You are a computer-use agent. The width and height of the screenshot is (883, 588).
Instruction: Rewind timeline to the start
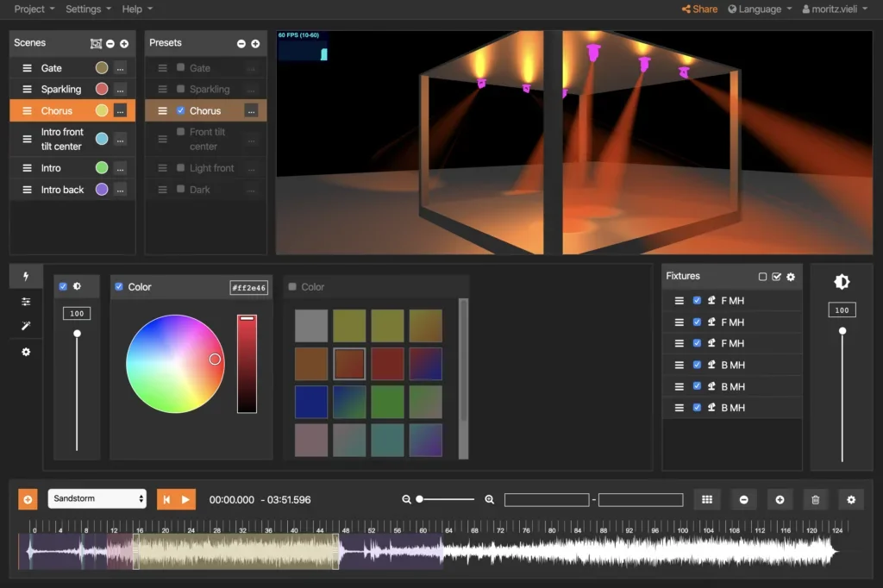click(x=166, y=499)
